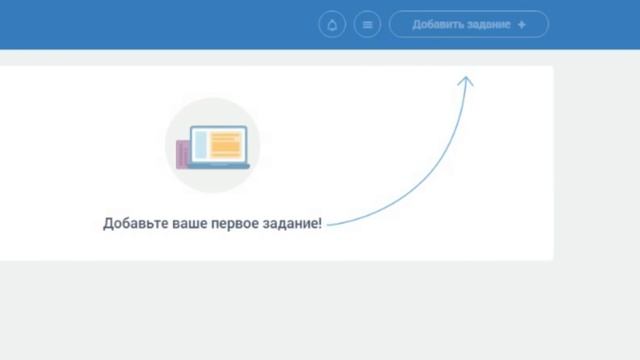
Task: Open the hamburger menu icon
Action: (367, 24)
